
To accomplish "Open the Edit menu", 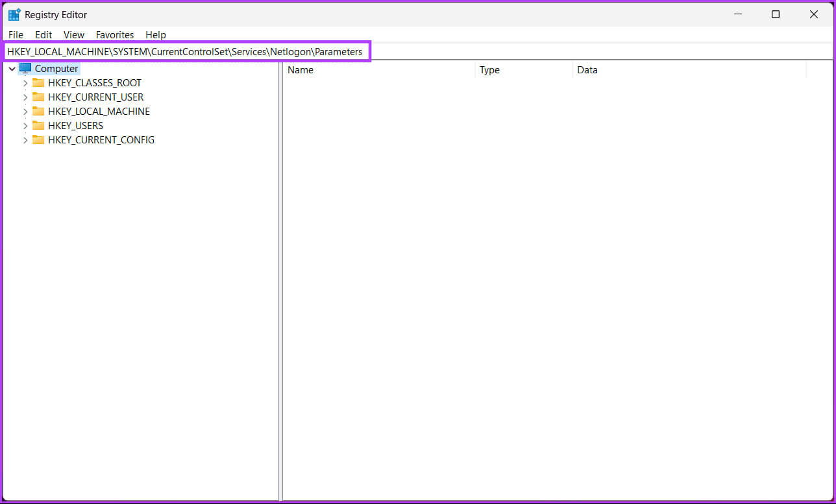I will pos(43,35).
